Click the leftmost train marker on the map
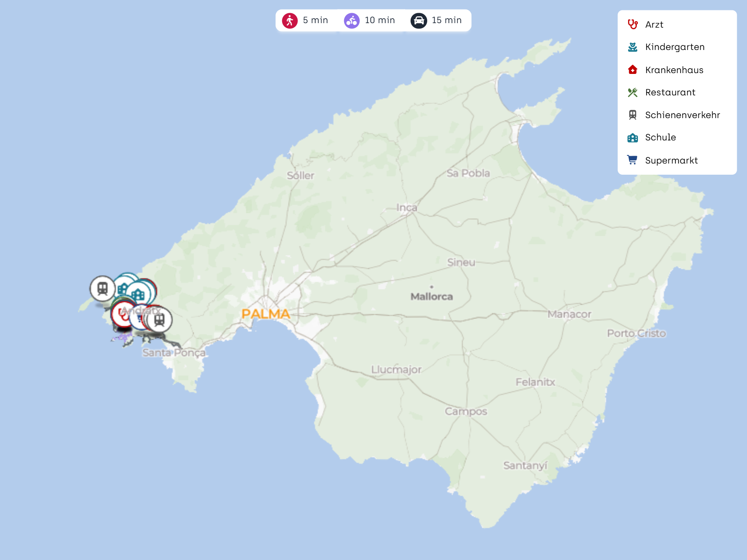The image size is (747, 560). (x=102, y=288)
